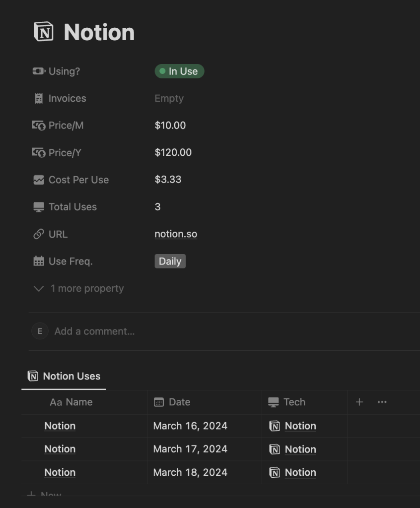Click the green status dot in In Use
The width and height of the screenshot is (420, 508).
click(x=162, y=71)
